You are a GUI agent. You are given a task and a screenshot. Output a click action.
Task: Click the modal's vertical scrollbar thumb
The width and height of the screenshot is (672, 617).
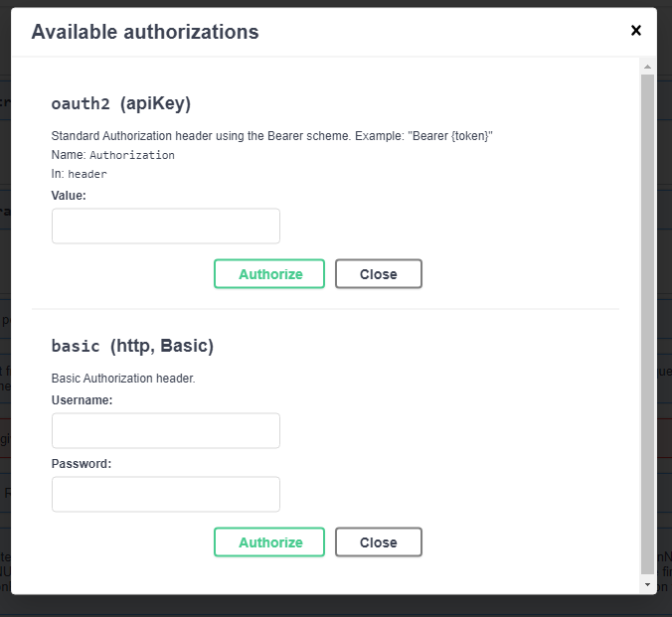[x=647, y=318]
